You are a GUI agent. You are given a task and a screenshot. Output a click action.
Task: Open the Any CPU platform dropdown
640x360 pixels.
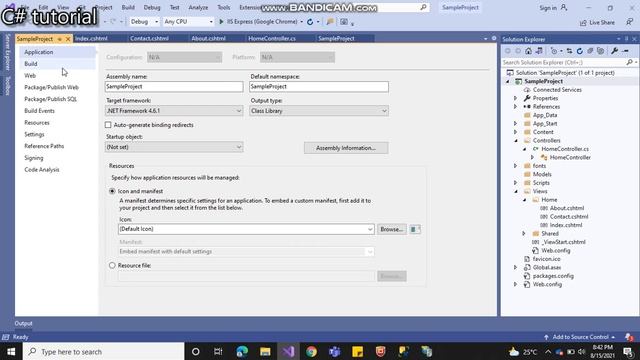(188, 22)
